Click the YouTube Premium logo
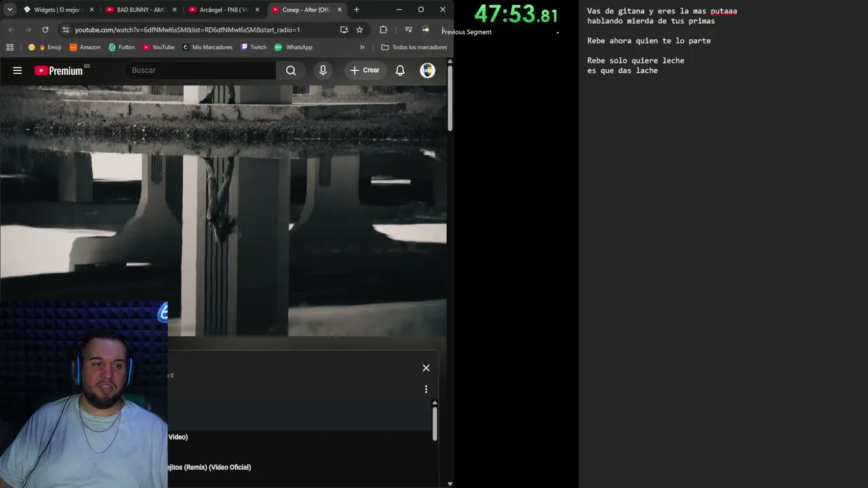Screen dimensions: 868x488 [x=60, y=70]
